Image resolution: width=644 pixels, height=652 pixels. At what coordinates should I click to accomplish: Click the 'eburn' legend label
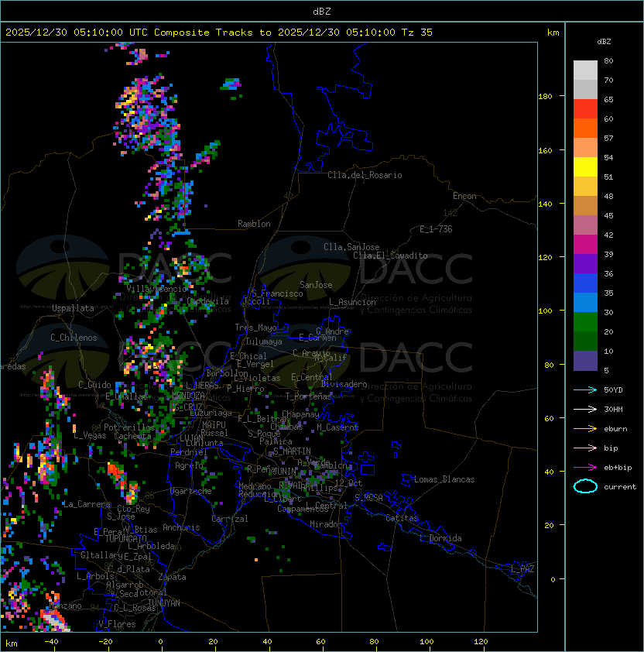615,429
